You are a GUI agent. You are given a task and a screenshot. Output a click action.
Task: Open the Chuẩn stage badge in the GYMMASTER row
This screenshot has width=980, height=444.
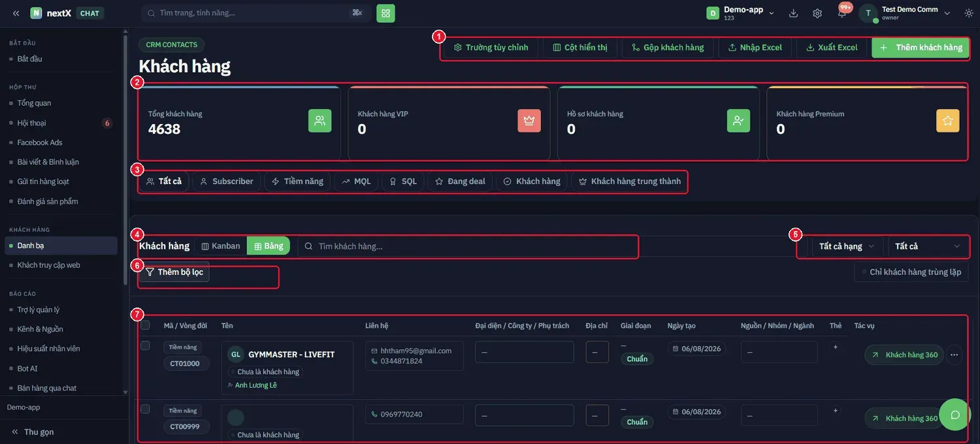pos(637,359)
